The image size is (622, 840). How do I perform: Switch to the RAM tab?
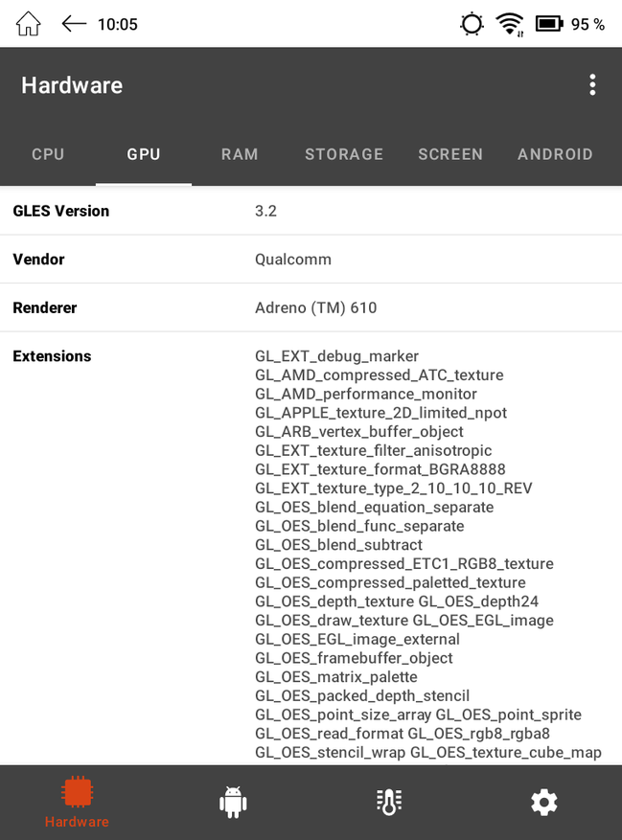point(240,154)
